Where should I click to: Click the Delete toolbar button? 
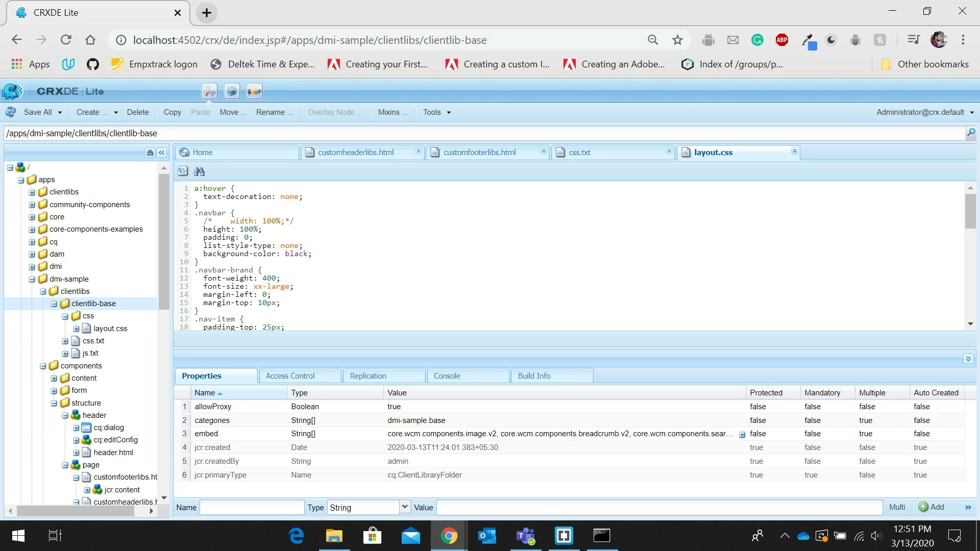(x=138, y=112)
